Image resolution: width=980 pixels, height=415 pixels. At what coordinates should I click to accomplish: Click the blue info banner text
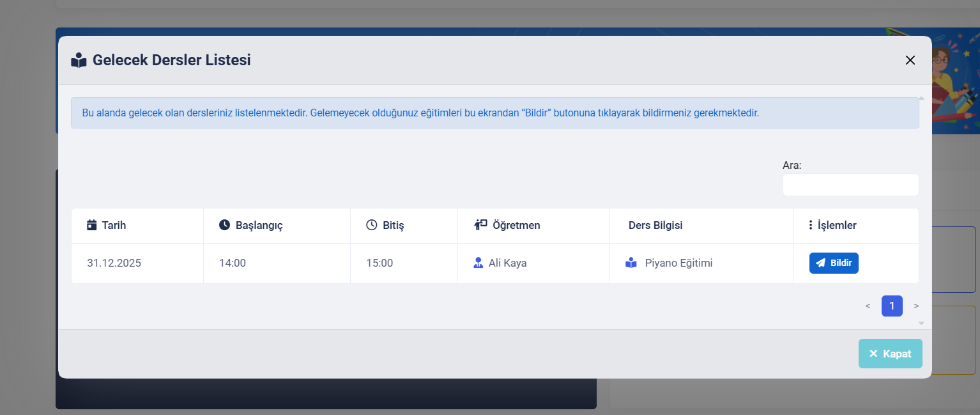coord(420,113)
